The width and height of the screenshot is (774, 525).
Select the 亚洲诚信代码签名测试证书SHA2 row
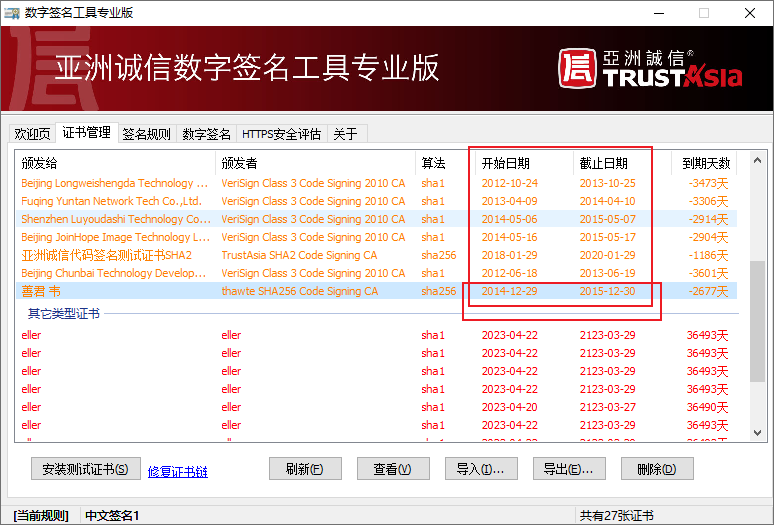(376, 255)
